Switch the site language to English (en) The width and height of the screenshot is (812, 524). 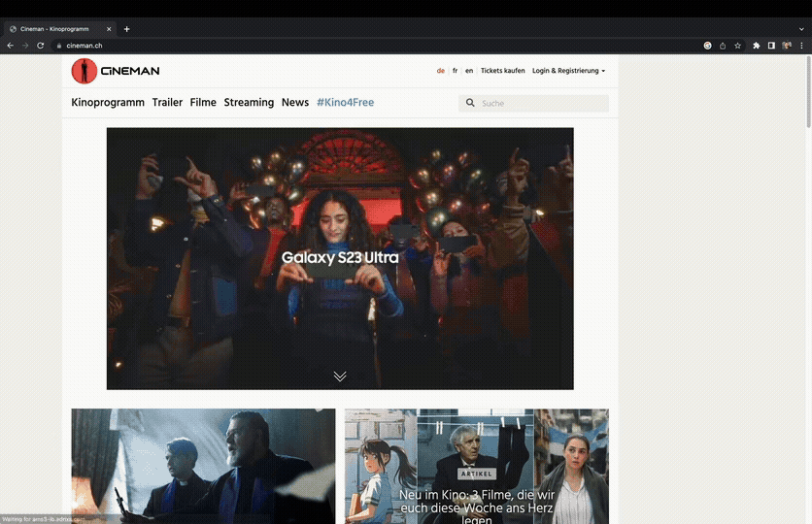[x=469, y=71]
